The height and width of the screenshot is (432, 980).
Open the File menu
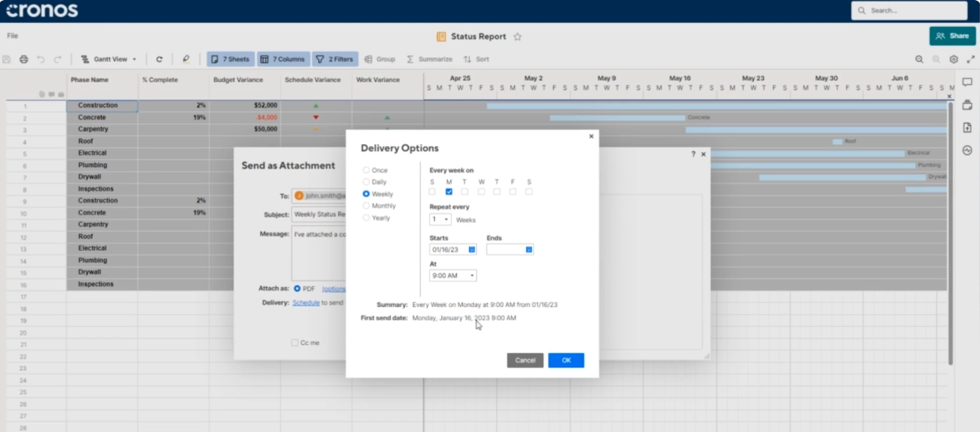click(x=13, y=36)
